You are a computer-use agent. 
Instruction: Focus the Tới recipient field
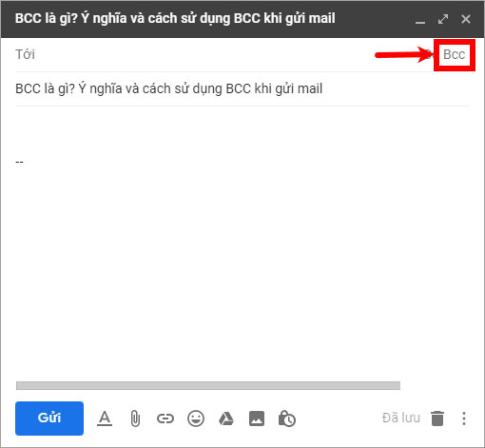tap(203, 54)
